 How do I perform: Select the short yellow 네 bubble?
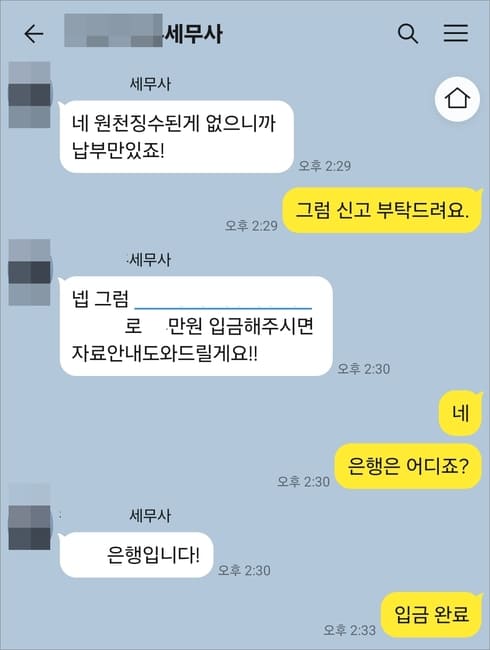[x=461, y=413]
